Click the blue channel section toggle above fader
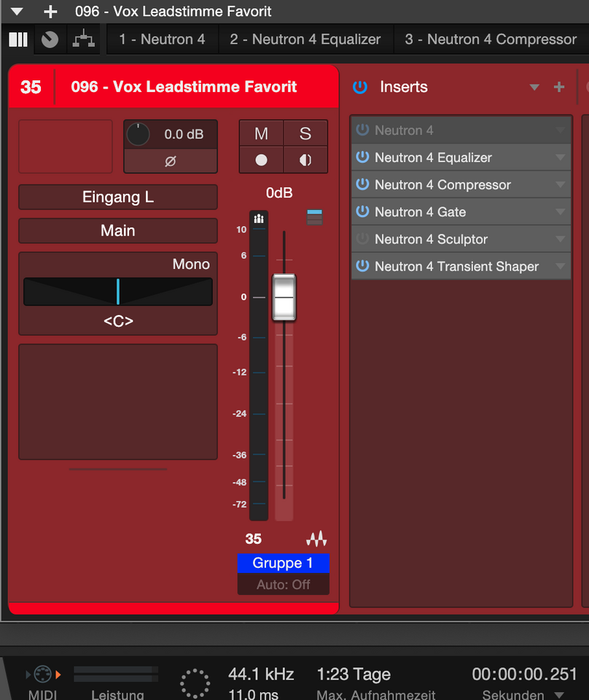Screen dimensions: 589x700 [315, 217]
